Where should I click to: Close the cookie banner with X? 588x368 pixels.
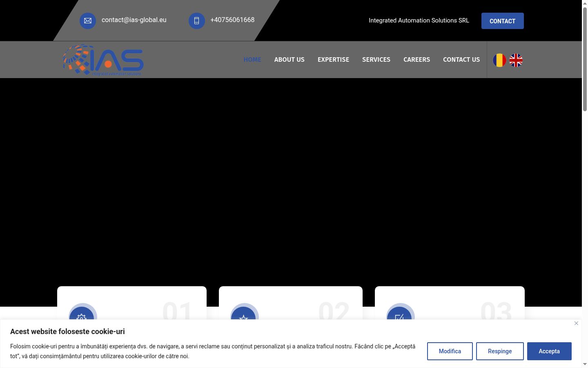[x=576, y=323]
